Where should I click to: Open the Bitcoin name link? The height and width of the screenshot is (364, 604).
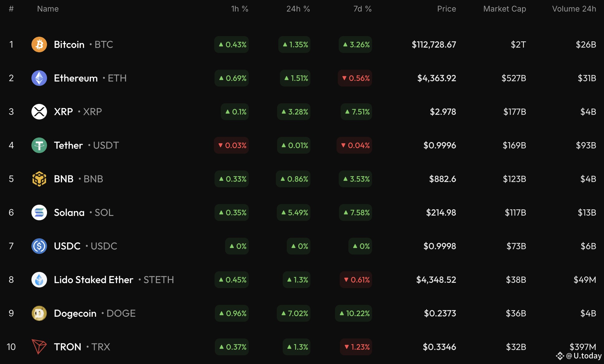69,44
